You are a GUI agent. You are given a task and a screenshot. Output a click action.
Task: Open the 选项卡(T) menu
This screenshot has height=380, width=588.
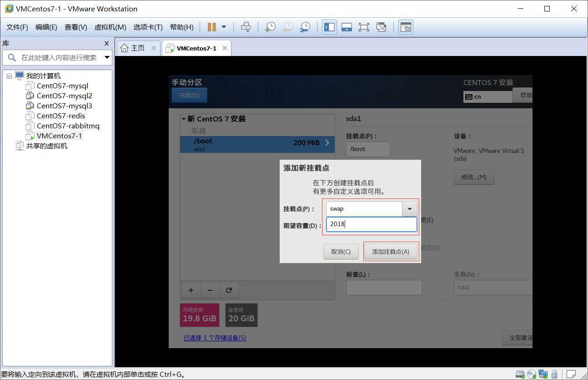[148, 27]
